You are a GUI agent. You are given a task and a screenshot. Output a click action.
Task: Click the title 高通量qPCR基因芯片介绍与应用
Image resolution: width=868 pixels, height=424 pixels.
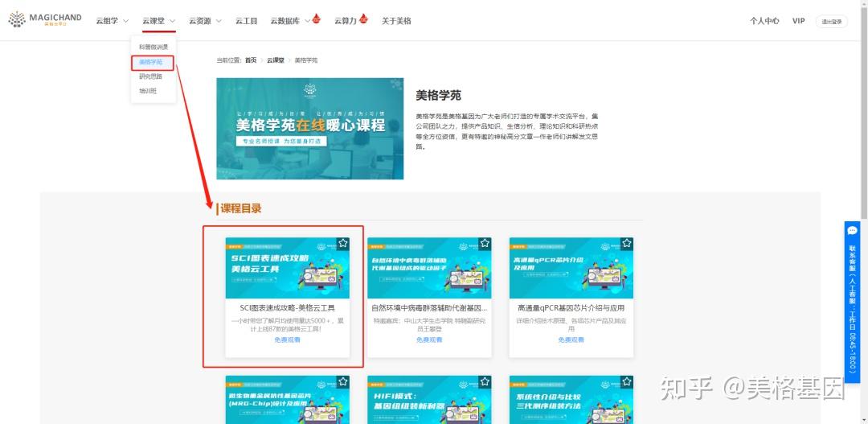[571, 308]
